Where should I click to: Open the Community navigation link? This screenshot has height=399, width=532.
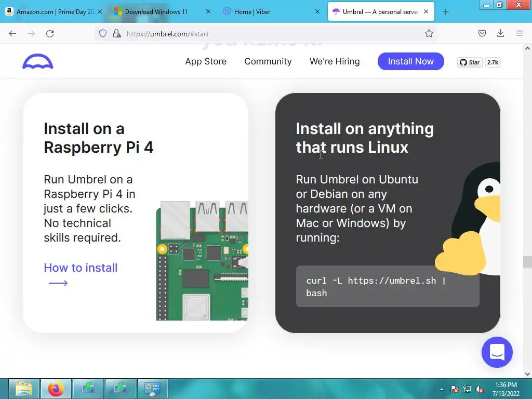tap(268, 61)
